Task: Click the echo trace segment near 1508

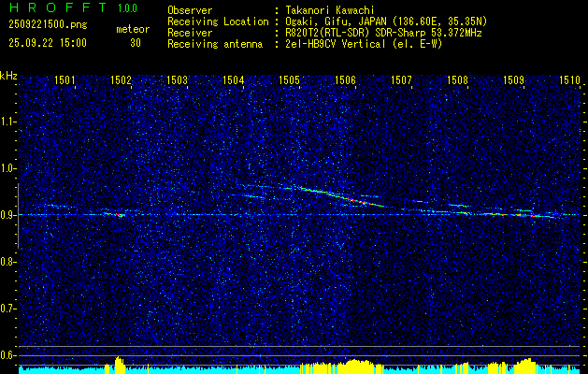Action: pyautogui.click(x=459, y=205)
